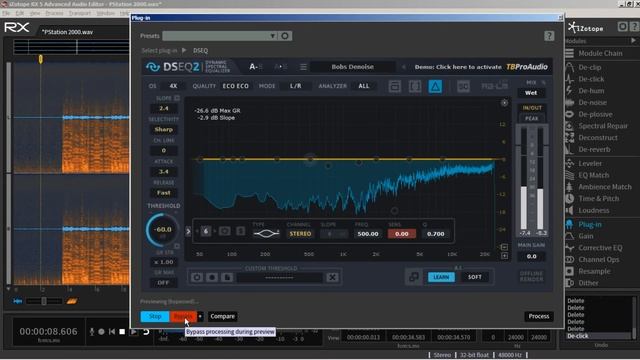640x360 pixels.
Task: Change the MODE L/R setting
Action: (x=296, y=86)
